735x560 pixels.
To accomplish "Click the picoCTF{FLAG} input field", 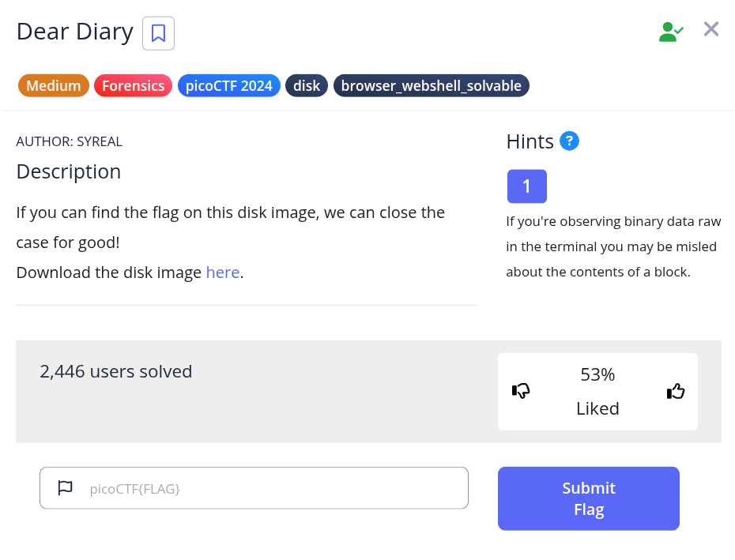I will (254, 487).
